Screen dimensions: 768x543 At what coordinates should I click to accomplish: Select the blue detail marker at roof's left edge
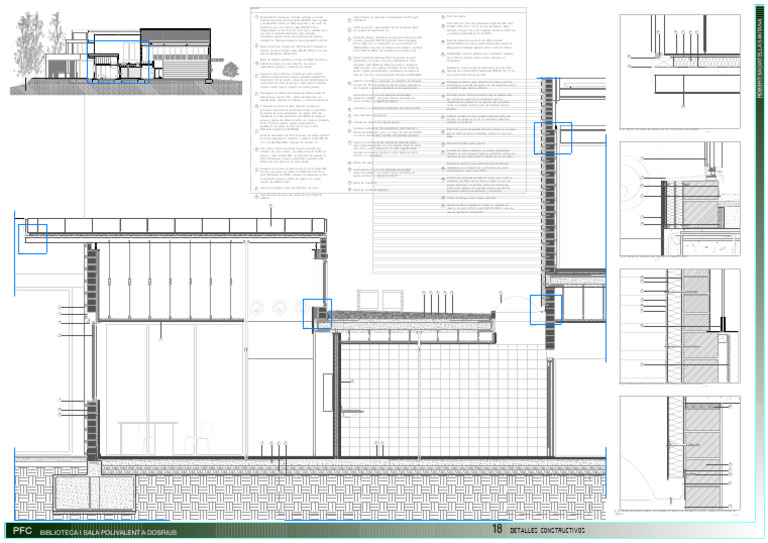pyautogui.click(x=32, y=238)
